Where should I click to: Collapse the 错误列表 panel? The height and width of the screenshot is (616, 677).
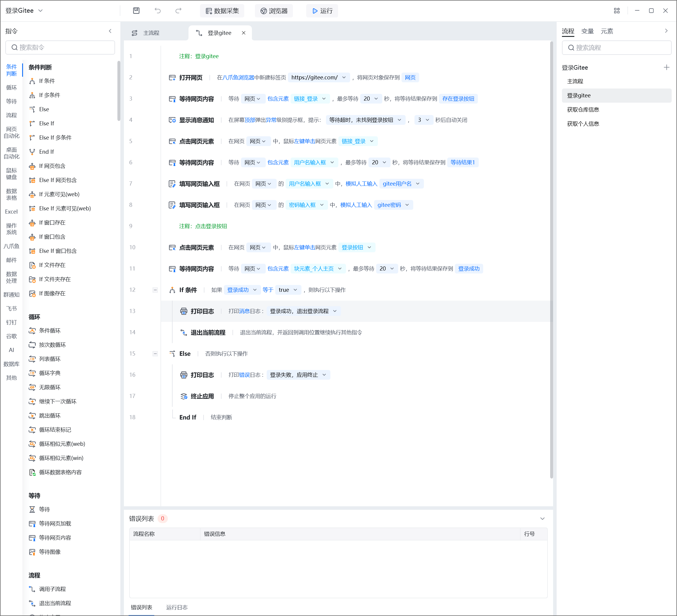(542, 519)
